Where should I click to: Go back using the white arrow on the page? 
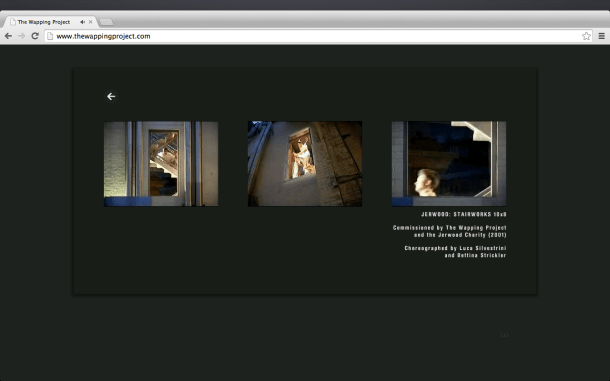click(111, 96)
